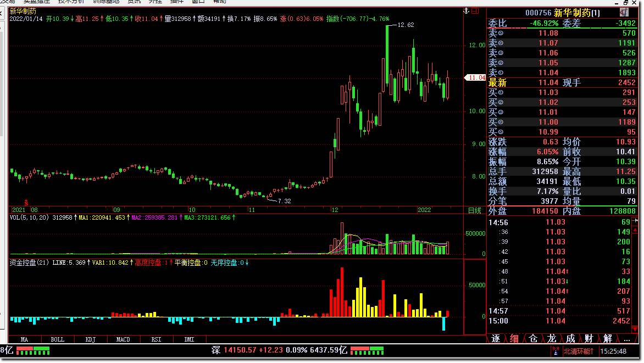Screen dimensions: 644x363
Task: Click the 最新 11.04 latest price row
Action: coord(562,82)
